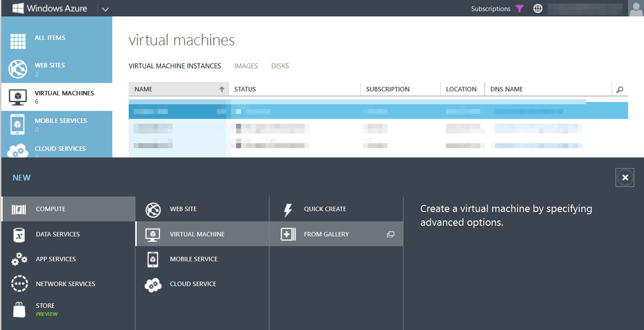Open the Store Preview category
The width and height of the screenshot is (644, 330).
tap(68, 310)
